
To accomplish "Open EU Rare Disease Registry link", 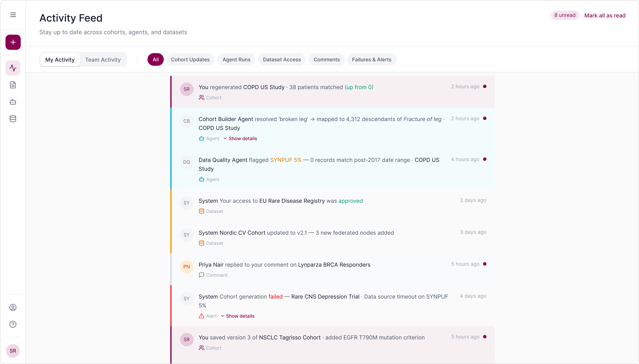I will click(292, 201).
